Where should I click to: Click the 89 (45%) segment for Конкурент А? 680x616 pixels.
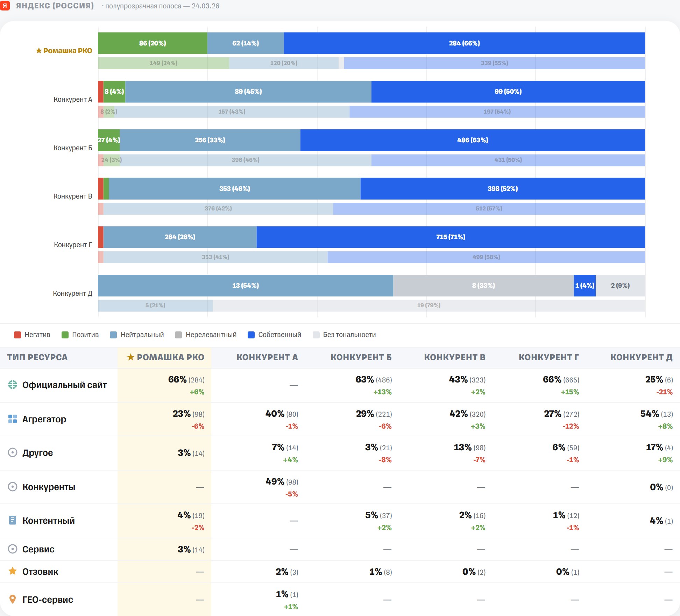[248, 92]
